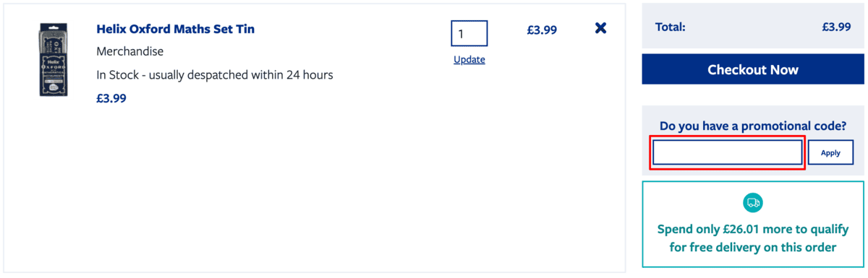Click the Checkout Now button

pyautogui.click(x=753, y=70)
